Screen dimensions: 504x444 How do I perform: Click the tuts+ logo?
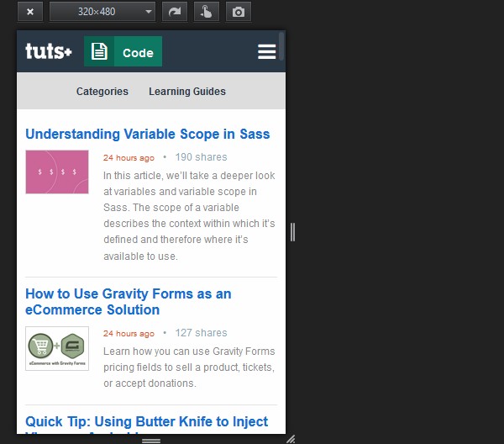49,51
